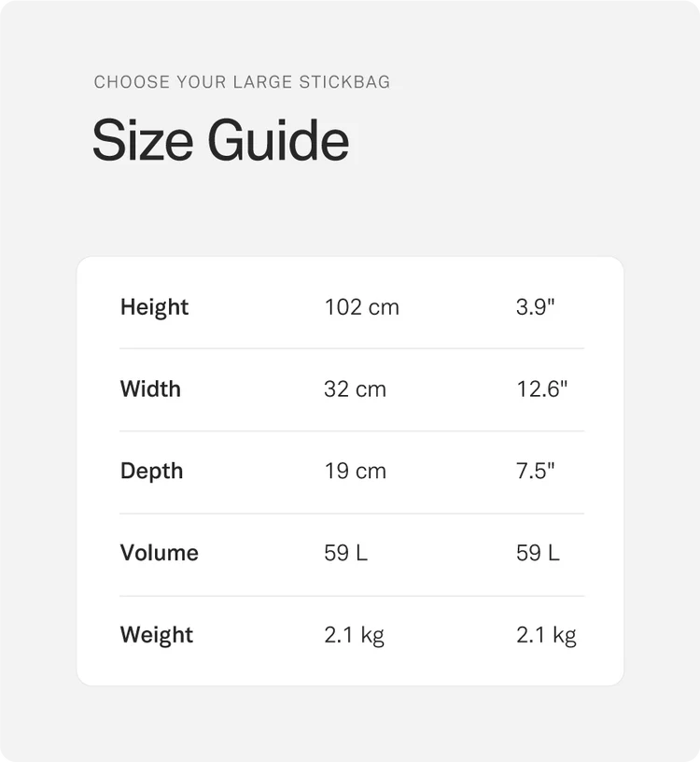The height and width of the screenshot is (762, 700).
Task: Select the 2.1 kg metric weight value
Action: coord(354,636)
